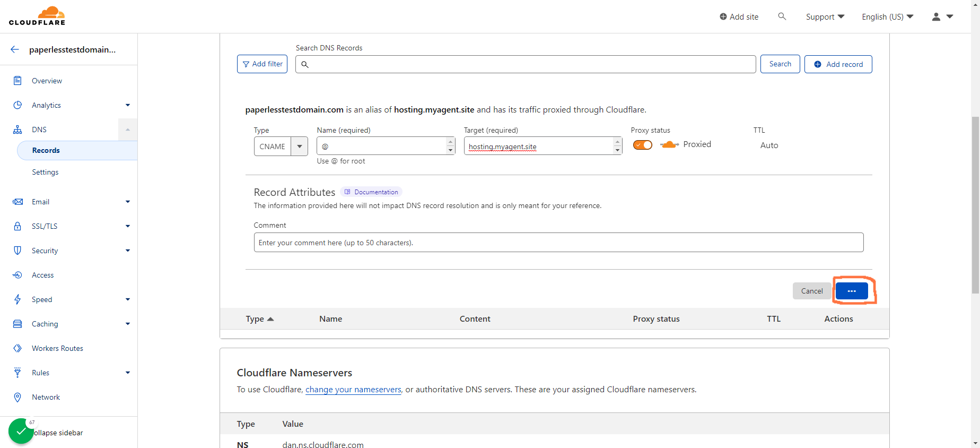Screen dimensions: 980x448
Task: Click the Security shield icon
Action: click(17, 251)
